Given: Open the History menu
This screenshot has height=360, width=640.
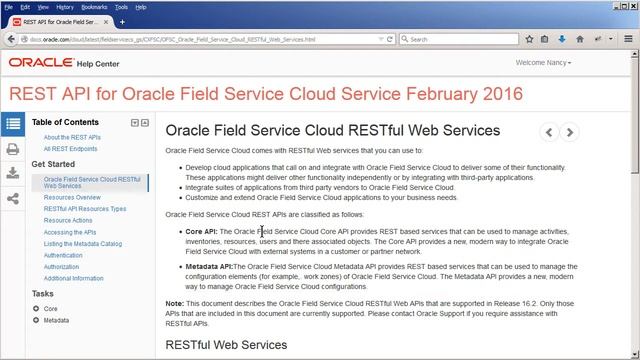Looking at the screenshot, I should coord(65,7).
